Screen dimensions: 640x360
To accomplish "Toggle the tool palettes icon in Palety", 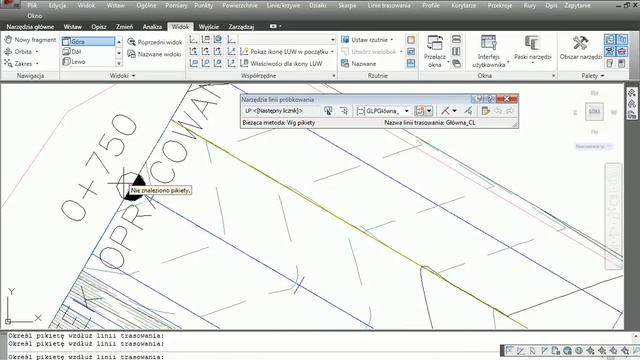I will pyautogui.click(x=609, y=51).
